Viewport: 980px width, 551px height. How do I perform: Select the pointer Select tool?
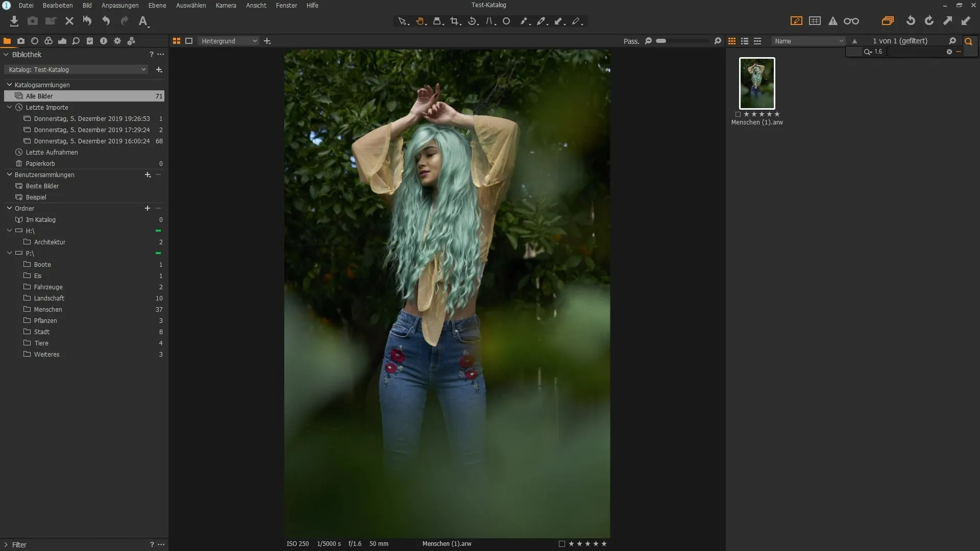[403, 21]
